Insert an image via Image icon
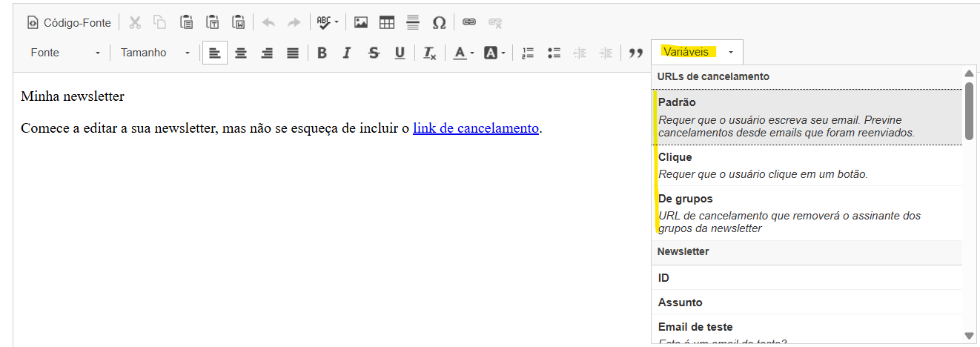980x347 pixels. click(361, 22)
